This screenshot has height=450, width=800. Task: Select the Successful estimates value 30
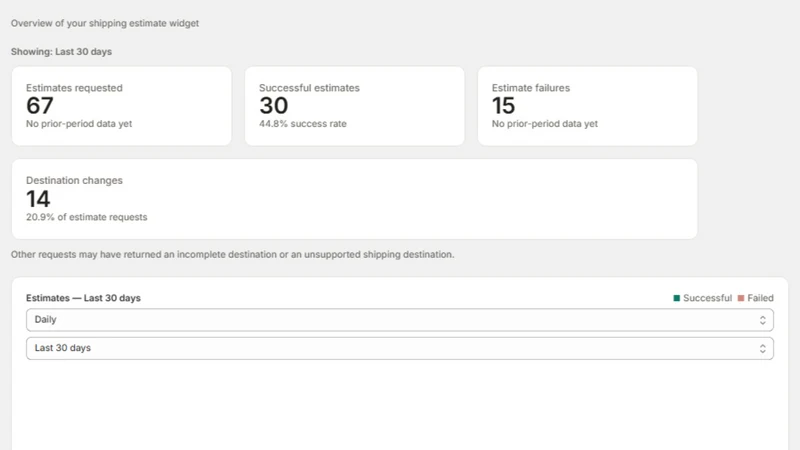click(273, 106)
